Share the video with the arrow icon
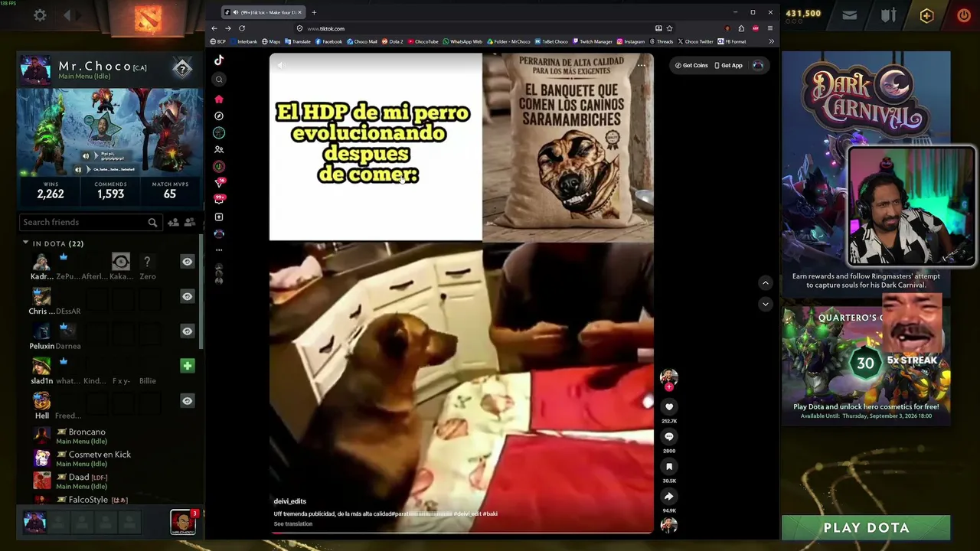 click(x=668, y=496)
